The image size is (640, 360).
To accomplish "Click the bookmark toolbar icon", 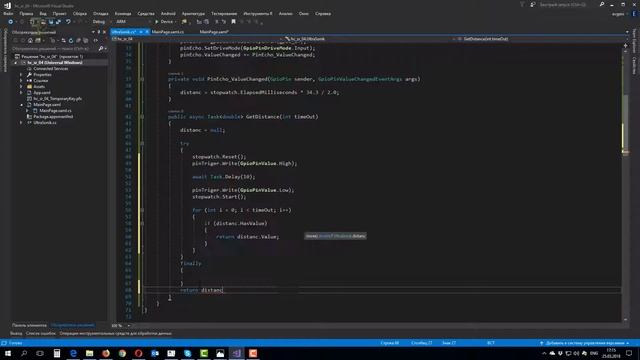I will 233,22.
